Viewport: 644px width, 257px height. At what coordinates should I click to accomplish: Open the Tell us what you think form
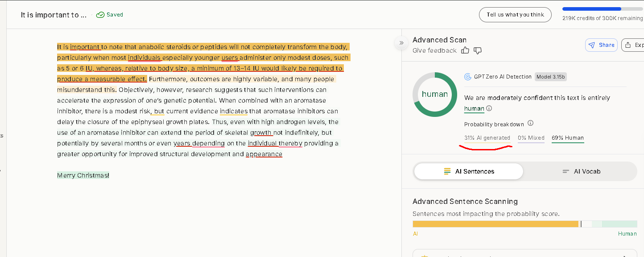pos(515,15)
